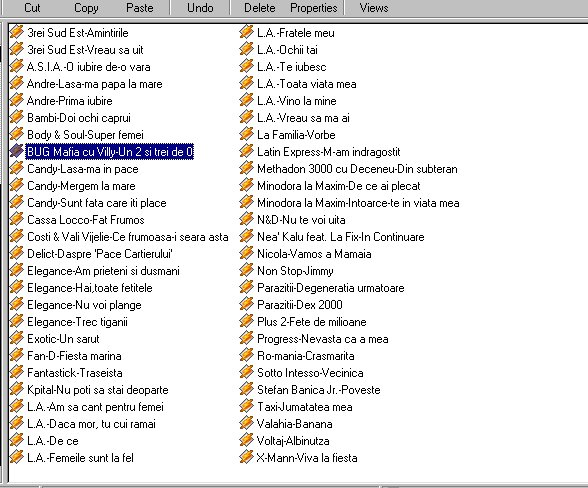Click the icon beside Fantastick-Traseista
Screen dimensions: 588x488
pos(16,372)
